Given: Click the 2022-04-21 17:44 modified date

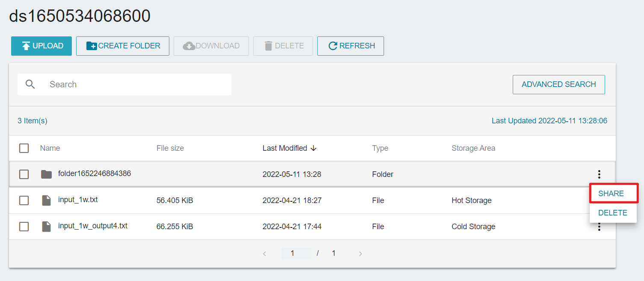Looking at the screenshot, I should 292,227.
